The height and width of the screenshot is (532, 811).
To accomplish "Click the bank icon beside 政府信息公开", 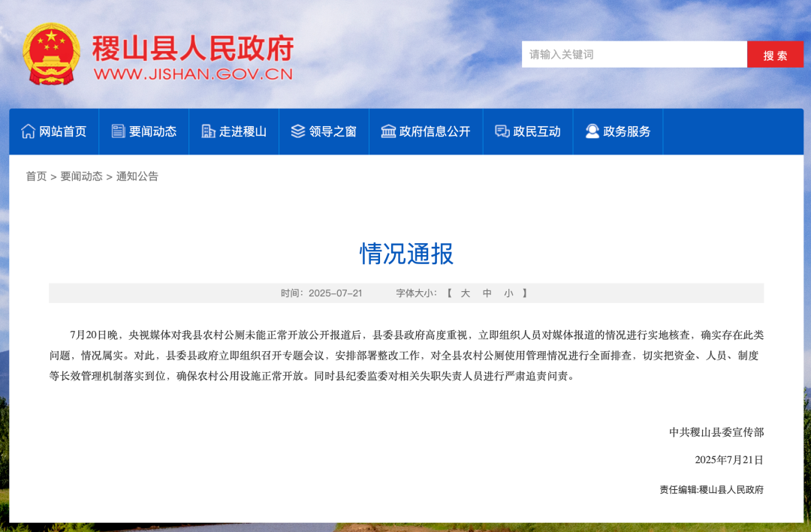I will [387, 131].
